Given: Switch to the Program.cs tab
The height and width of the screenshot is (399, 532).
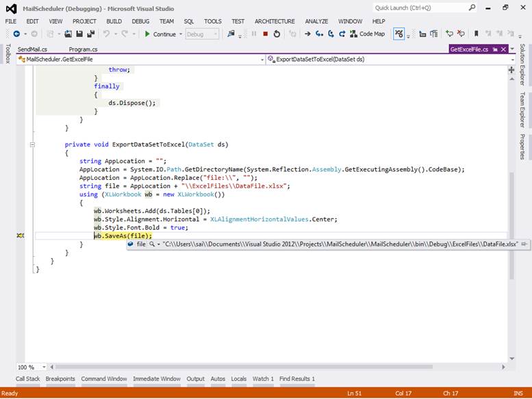Looking at the screenshot, I should [83, 49].
